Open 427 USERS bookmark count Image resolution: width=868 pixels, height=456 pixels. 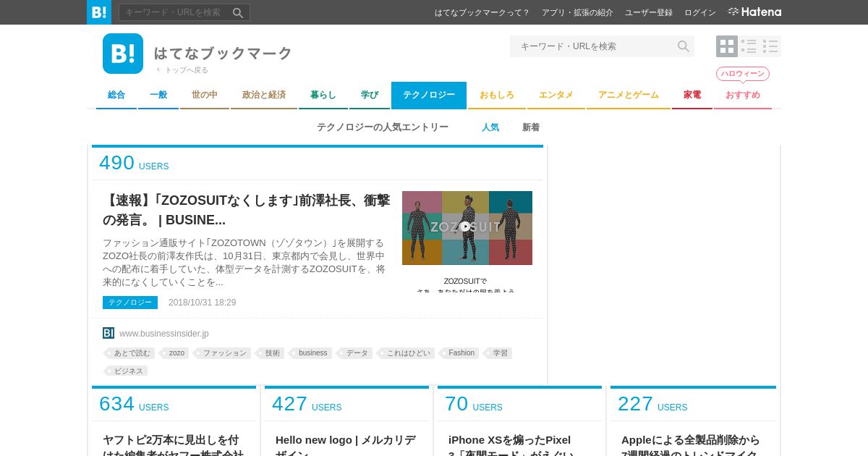[x=307, y=404]
